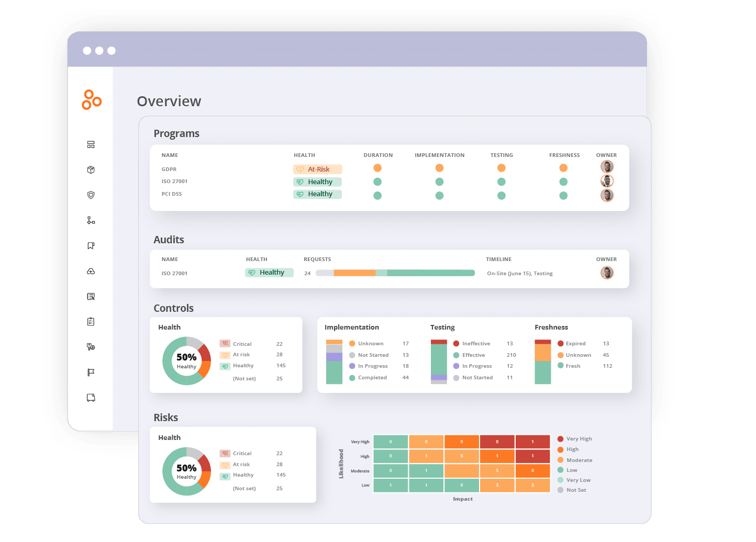Click the Very Low legend swatch
The image size is (756, 542).
[x=561, y=480]
